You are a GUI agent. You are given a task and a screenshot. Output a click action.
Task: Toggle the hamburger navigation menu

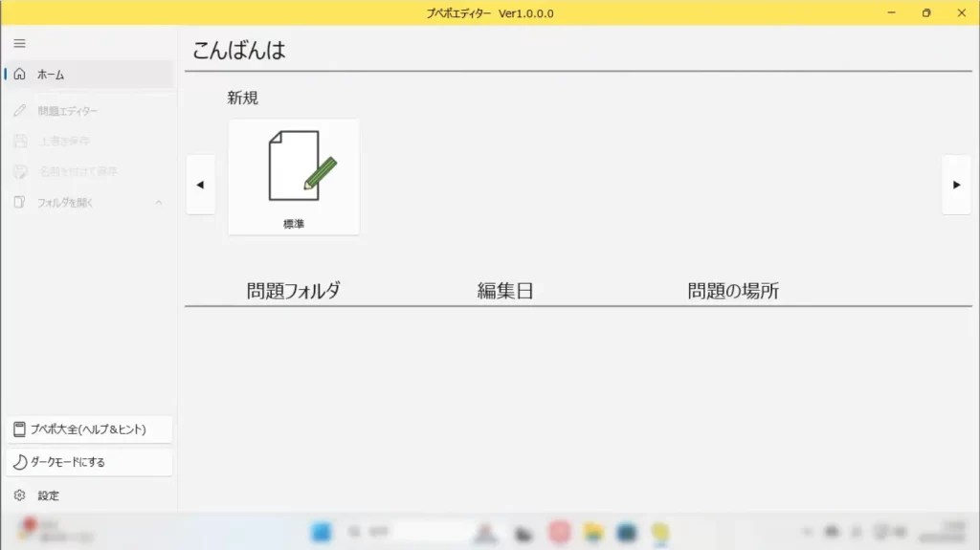(19, 43)
